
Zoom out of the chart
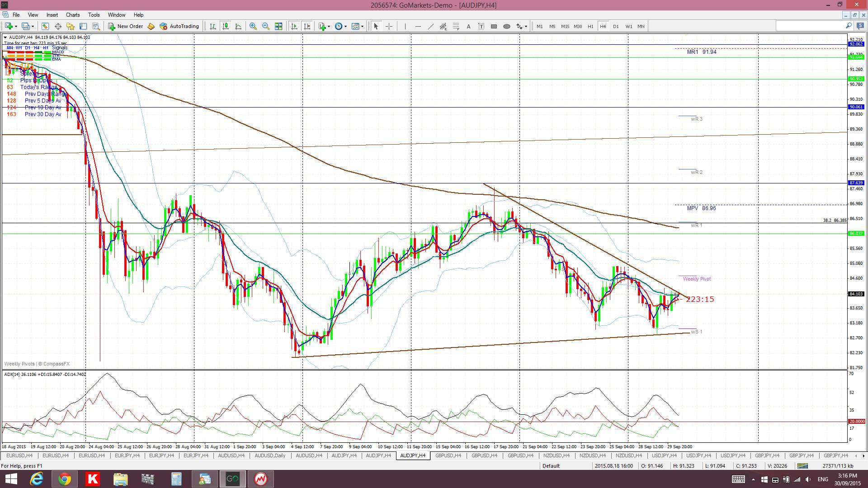coord(266,26)
